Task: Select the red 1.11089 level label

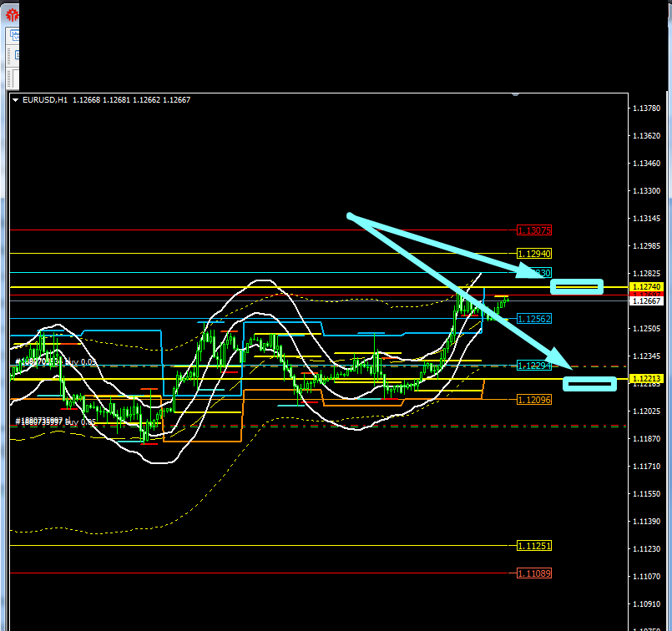Action: [534, 573]
